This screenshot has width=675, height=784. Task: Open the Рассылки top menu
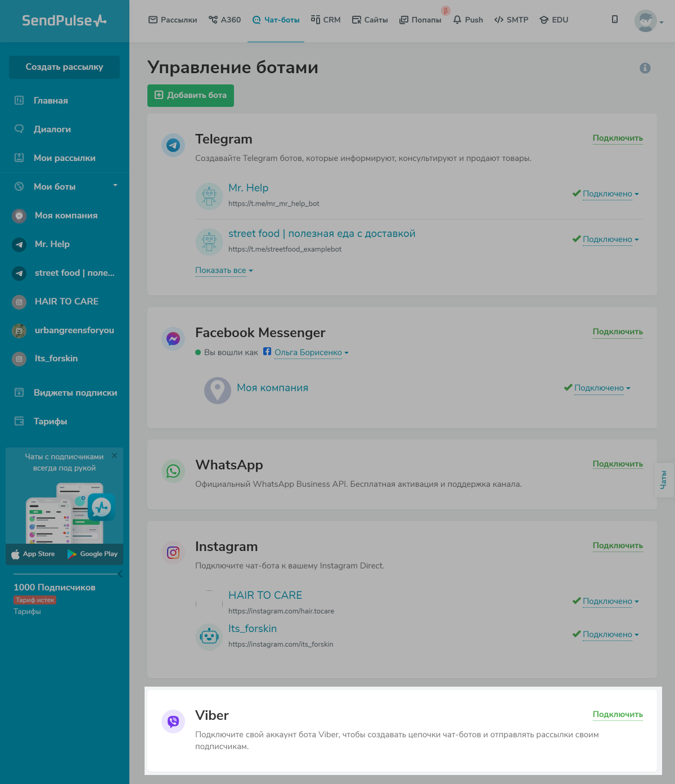tap(173, 20)
